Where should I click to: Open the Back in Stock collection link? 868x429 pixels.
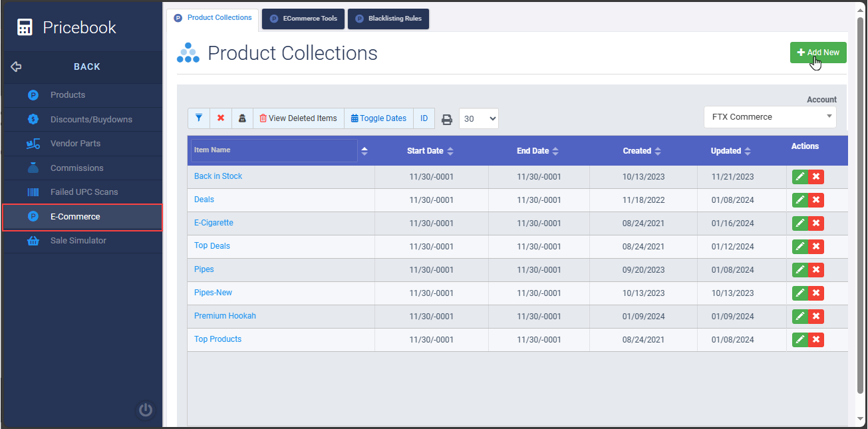coord(218,176)
